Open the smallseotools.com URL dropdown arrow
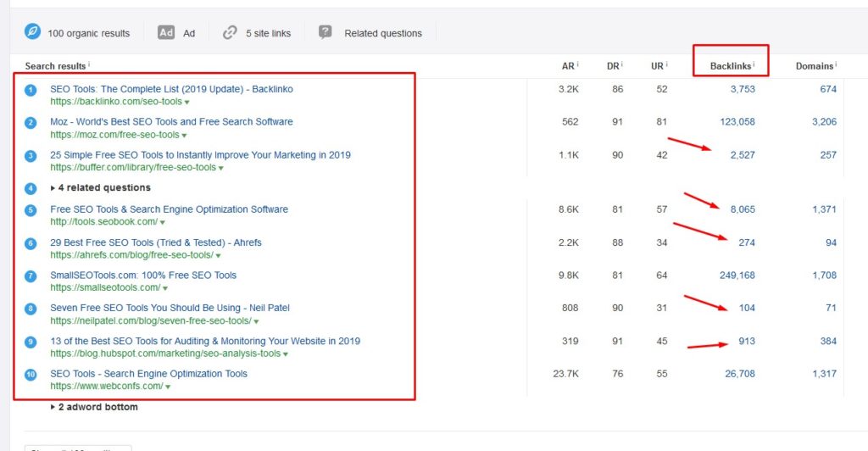 click(x=165, y=288)
